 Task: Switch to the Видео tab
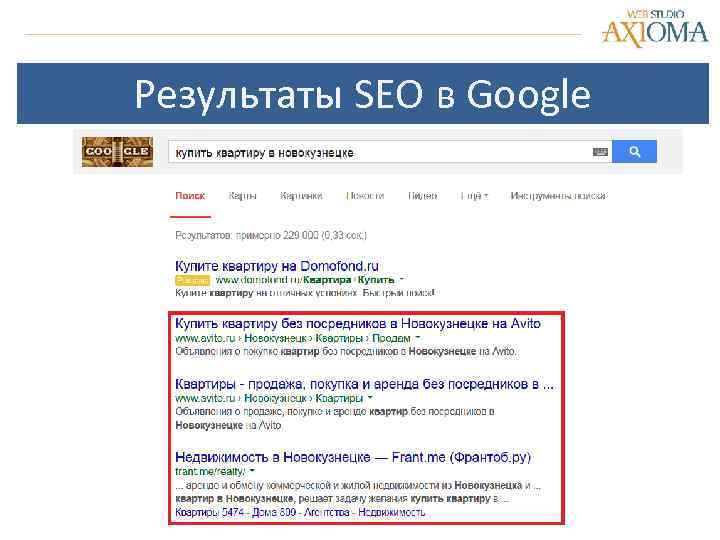point(422,196)
